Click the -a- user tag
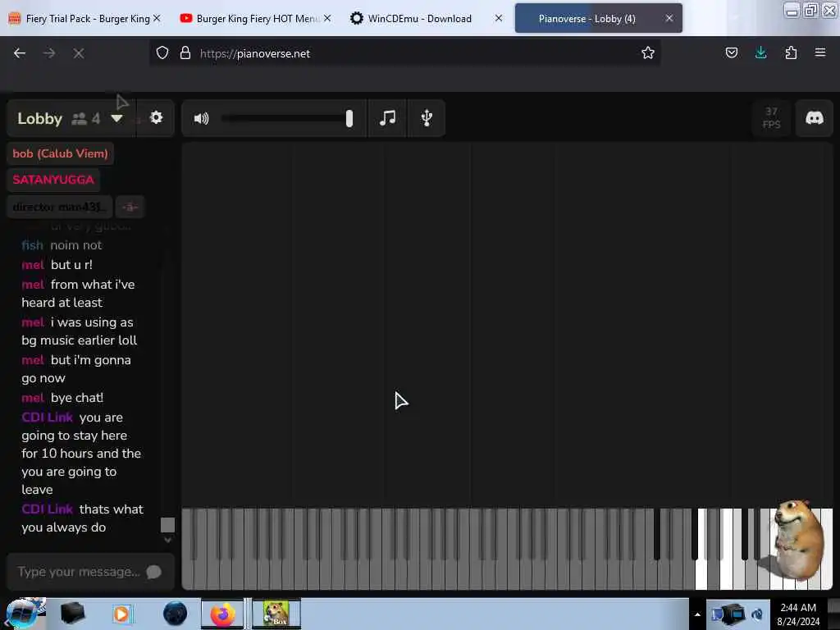The image size is (840, 630). 130,207
